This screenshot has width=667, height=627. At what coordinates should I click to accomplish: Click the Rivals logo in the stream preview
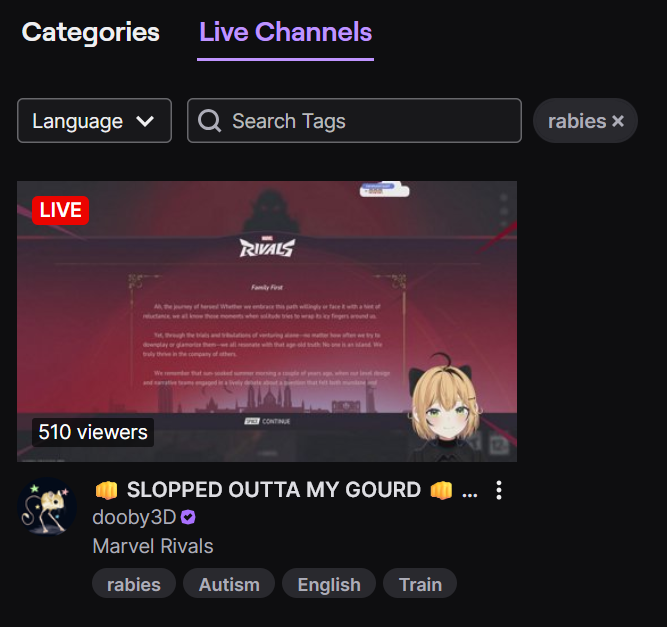pos(267,247)
